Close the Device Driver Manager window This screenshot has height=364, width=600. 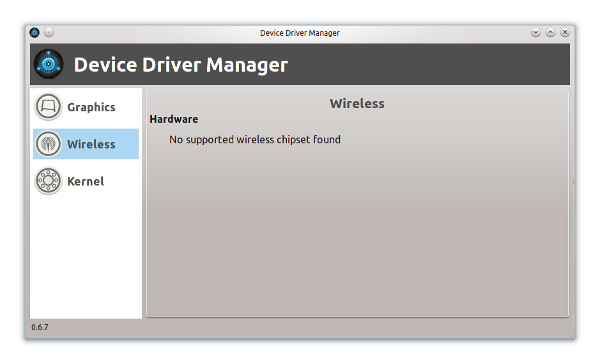point(565,33)
